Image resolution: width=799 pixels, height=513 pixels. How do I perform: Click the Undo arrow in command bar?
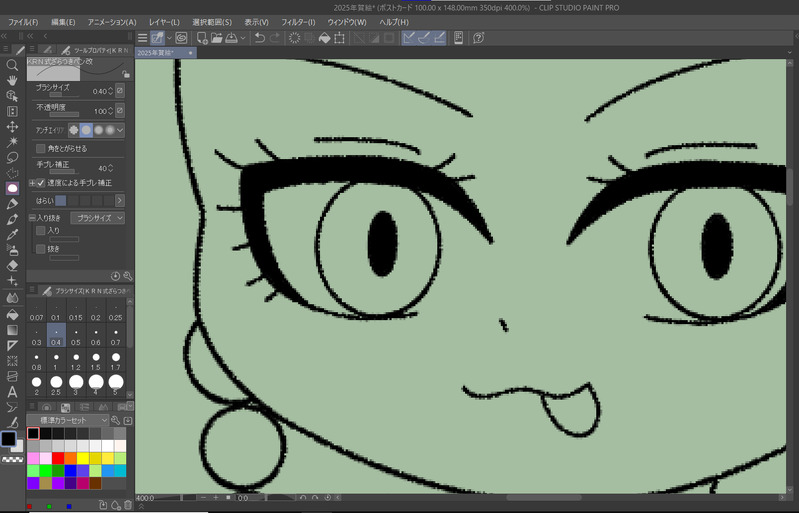(x=260, y=38)
